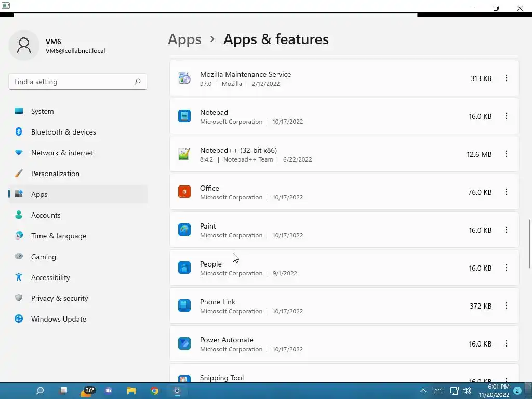Select the Apps sidebar category
The image size is (532, 399).
[78, 194]
